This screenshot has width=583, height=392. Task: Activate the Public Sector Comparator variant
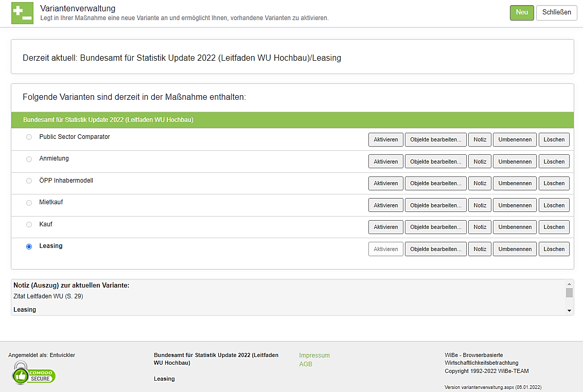click(385, 140)
